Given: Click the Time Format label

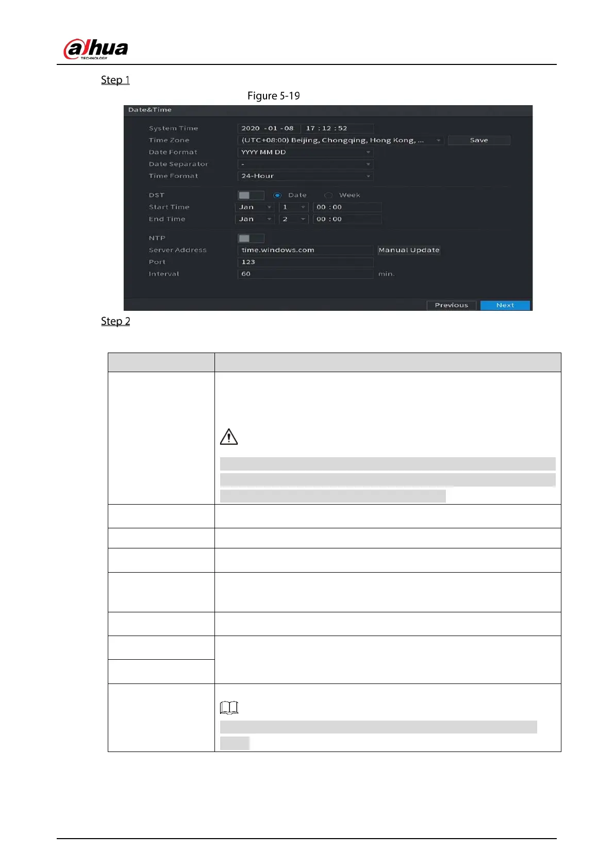Looking at the screenshot, I should click(x=174, y=176).
